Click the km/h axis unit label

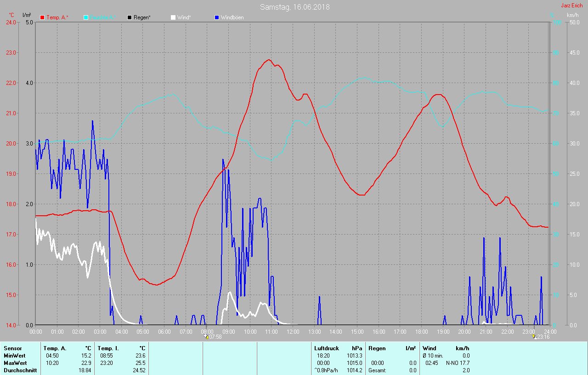pyautogui.click(x=572, y=15)
